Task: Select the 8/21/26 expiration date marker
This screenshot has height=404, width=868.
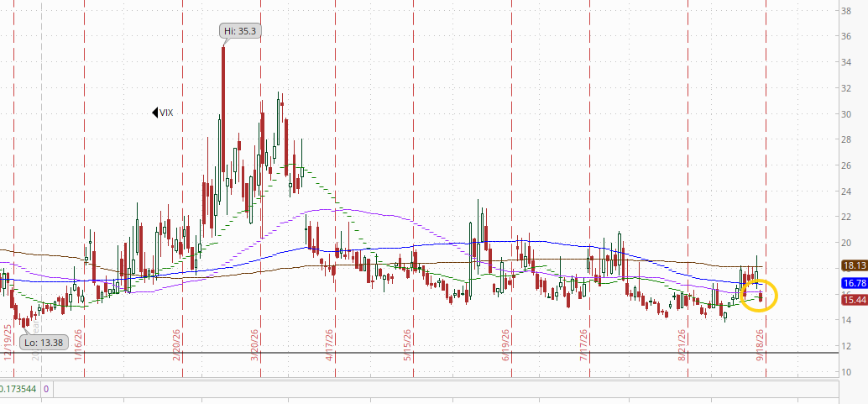Action: click(x=682, y=344)
